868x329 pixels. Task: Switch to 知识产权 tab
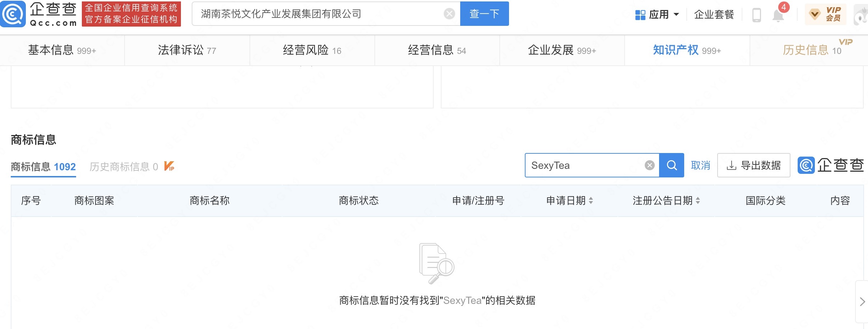click(687, 50)
